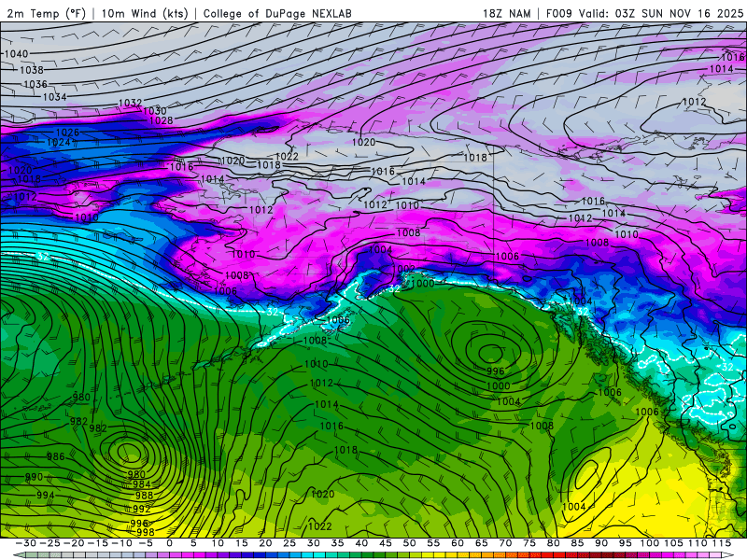
Task: Pick the 75 value on the temperature scale
Action: (x=529, y=543)
